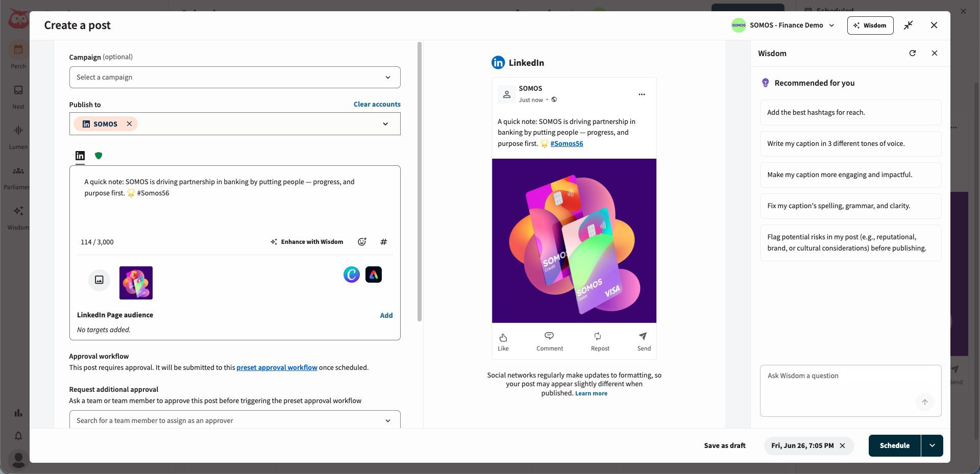Image resolution: width=980 pixels, height=474 pixels.
Task: Open the emoji picker icon
Action: coord(362,242)
